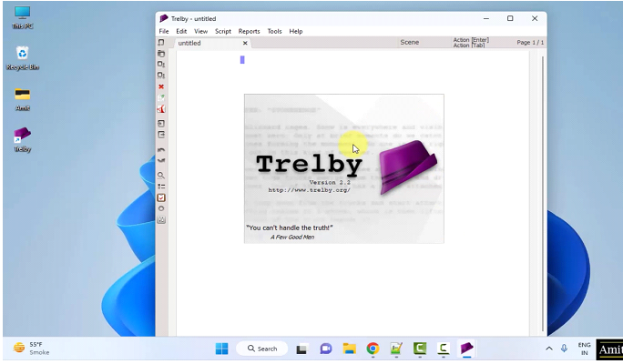Print script via the PDF icon
Screen dimensions: 623x364
tap(161, 109)
